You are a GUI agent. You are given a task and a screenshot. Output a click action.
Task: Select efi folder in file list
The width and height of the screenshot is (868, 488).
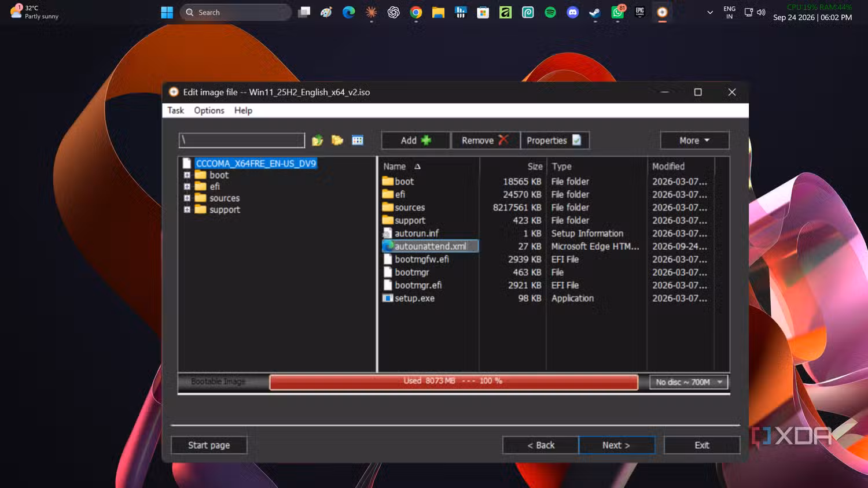(400, 195)
